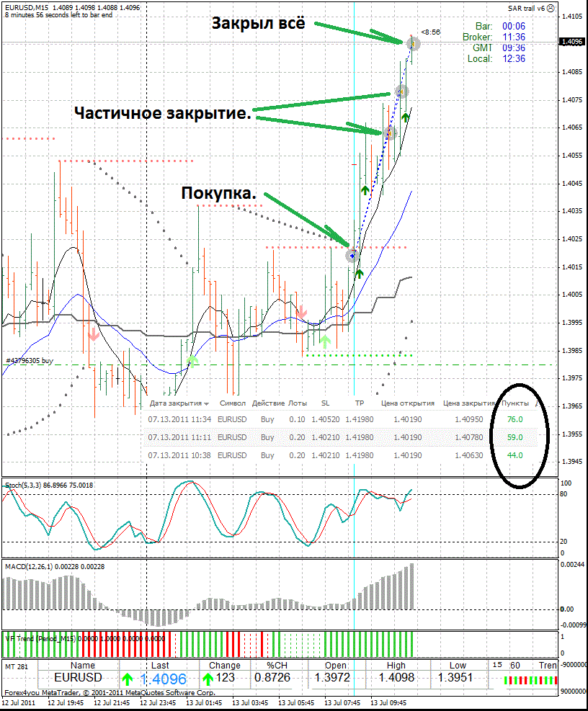The height and width of the screenshot is (711, 588).
Task: Click the Stoch(5,3,3) indicator label
Action: [49, 486]
